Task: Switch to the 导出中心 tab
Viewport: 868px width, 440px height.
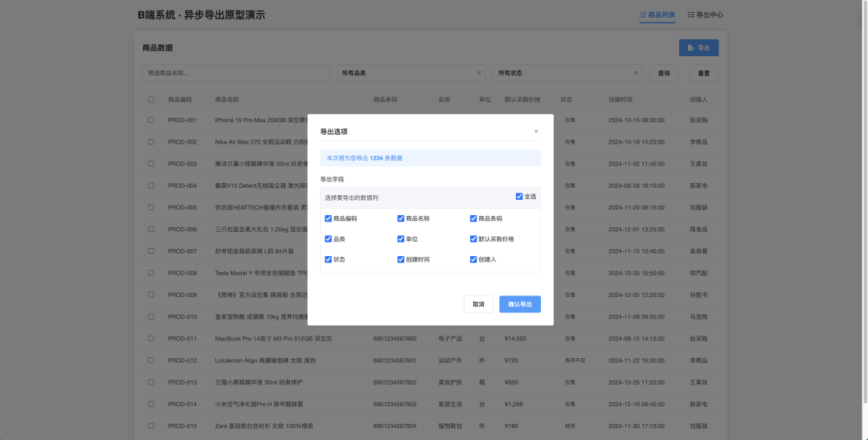Action: coord(705,14)
